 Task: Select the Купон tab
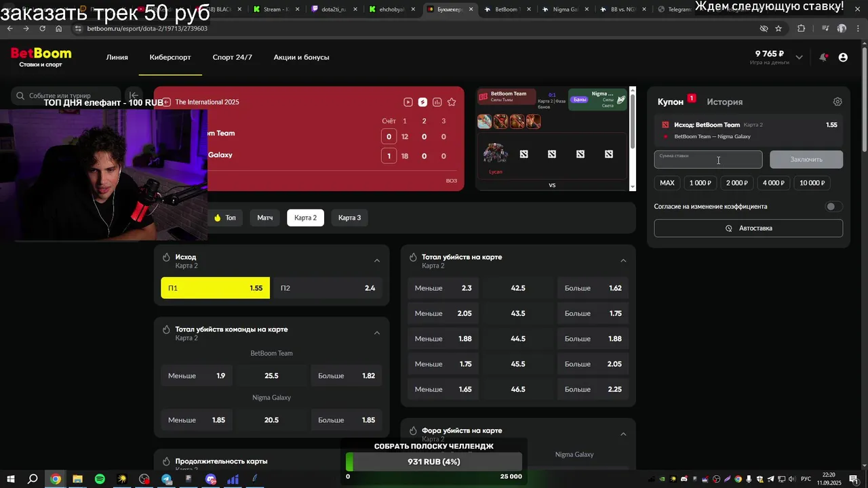point(671,102)
